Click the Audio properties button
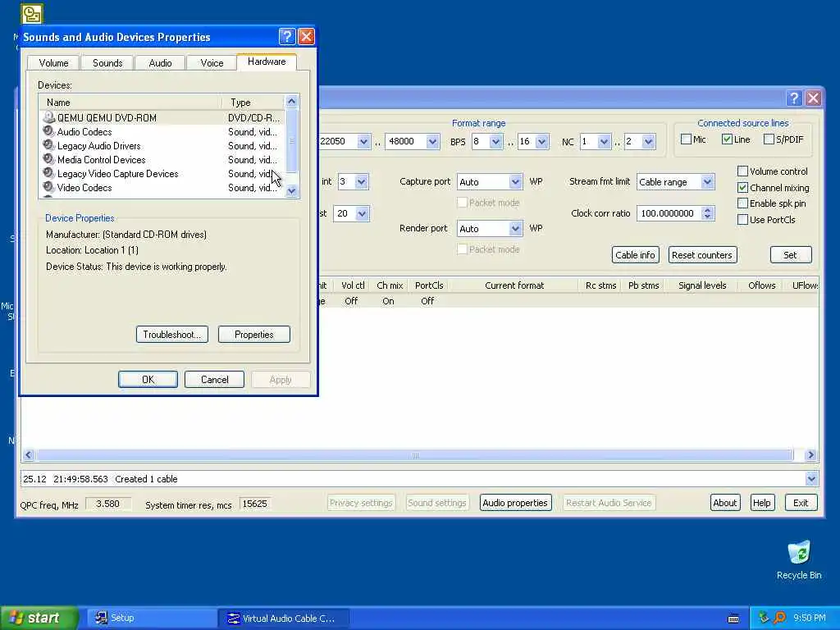This screenshot has width=840, height=630. pos(515,503)
